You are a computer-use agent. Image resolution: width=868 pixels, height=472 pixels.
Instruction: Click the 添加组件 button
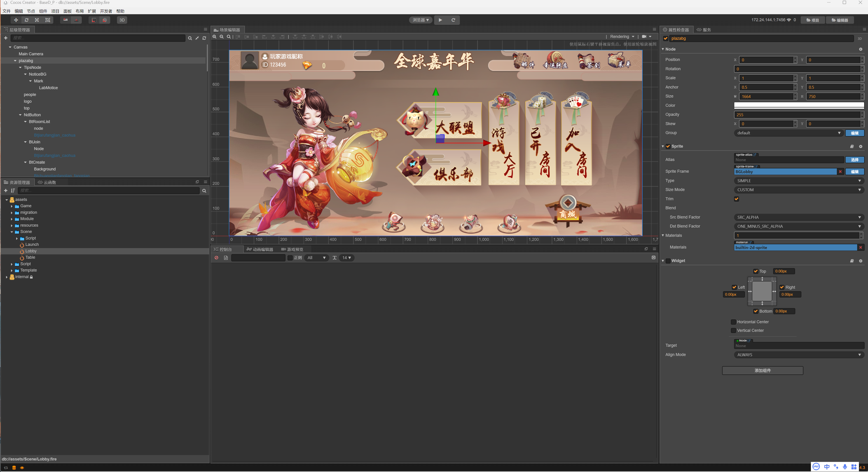(x=762, y=371)
